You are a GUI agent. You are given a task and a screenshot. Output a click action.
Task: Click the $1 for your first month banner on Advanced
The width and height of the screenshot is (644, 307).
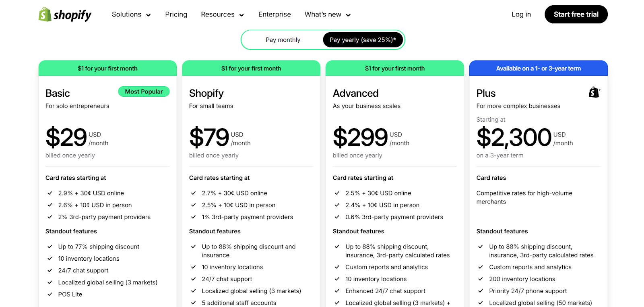tap(394, 68)
